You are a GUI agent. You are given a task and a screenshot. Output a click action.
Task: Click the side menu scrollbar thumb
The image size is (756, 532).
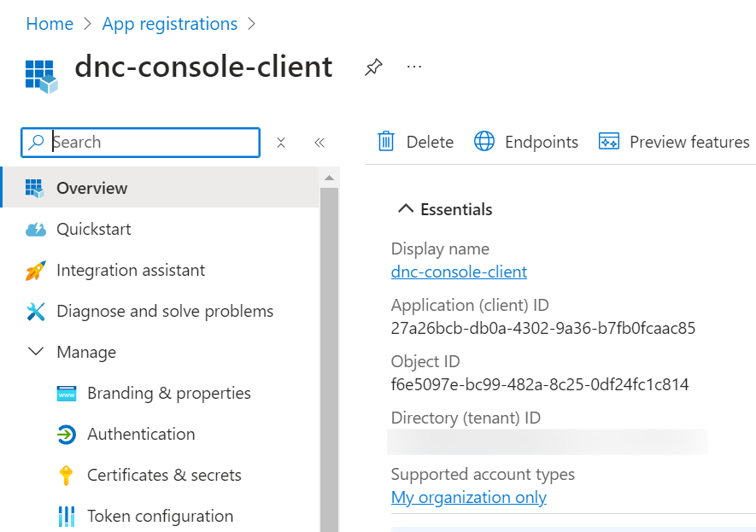tap(329, 360)
